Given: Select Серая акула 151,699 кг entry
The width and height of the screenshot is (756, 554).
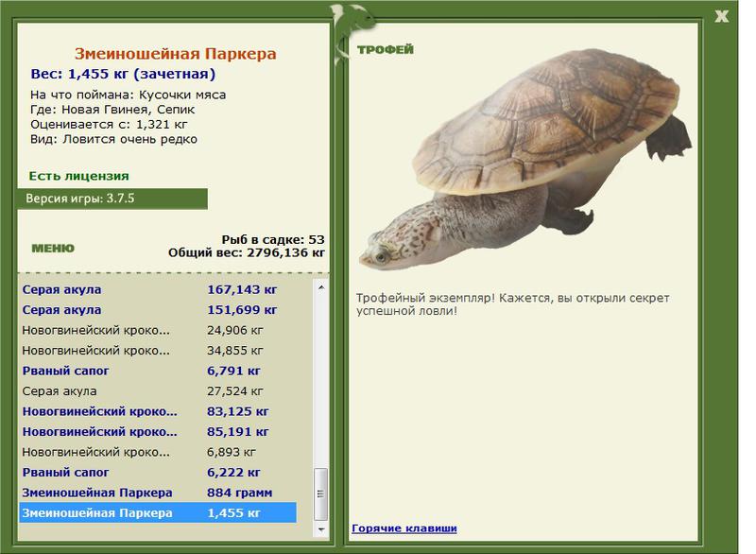Looking at the screenshot, I should point(158,310).
